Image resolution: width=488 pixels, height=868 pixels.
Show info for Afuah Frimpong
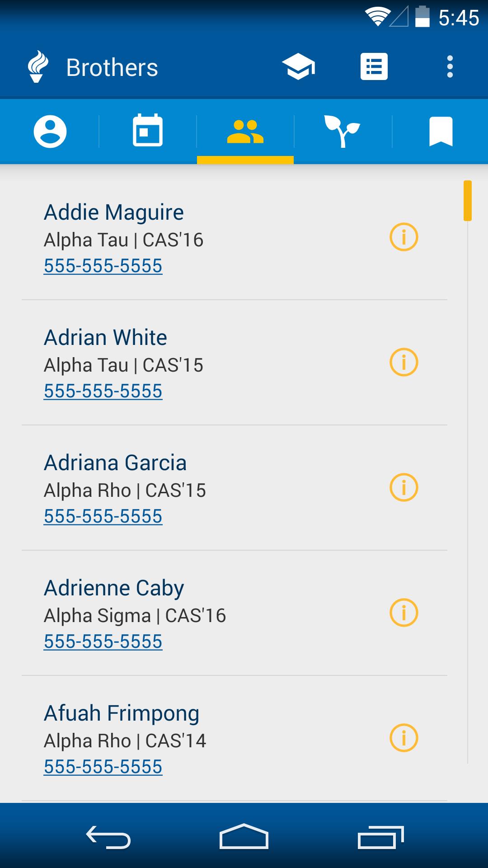pos(404,738)
